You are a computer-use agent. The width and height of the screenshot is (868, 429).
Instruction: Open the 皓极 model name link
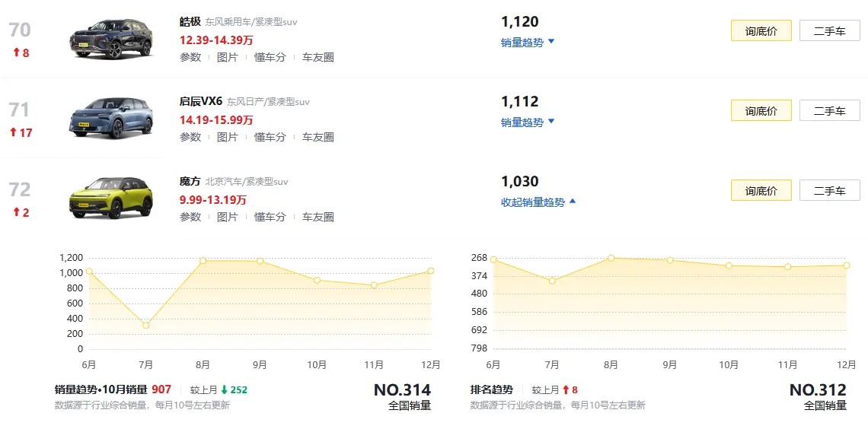[x=190, y=22]
